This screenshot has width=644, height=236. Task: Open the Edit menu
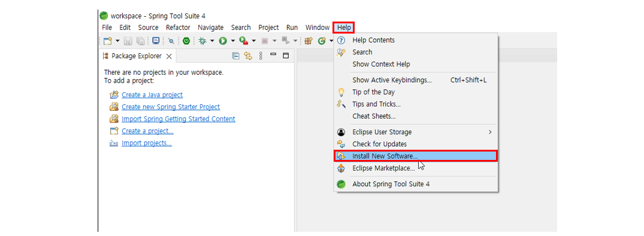coord(125,28)
